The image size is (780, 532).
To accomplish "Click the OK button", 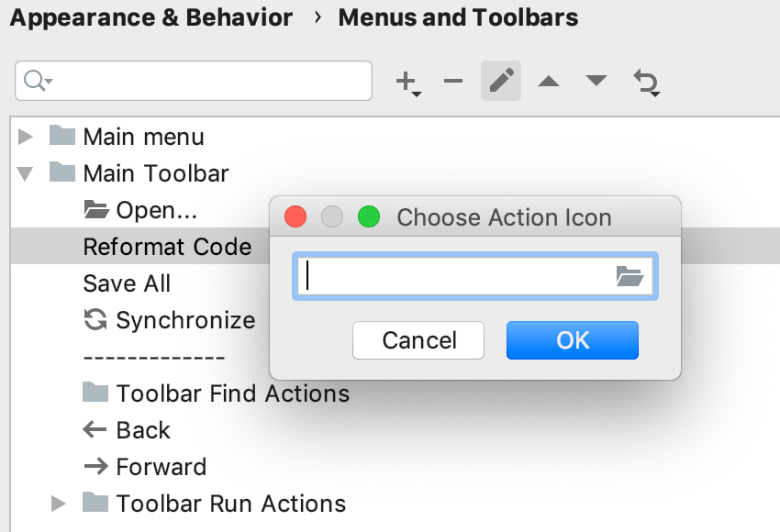I will coord(572,340).
